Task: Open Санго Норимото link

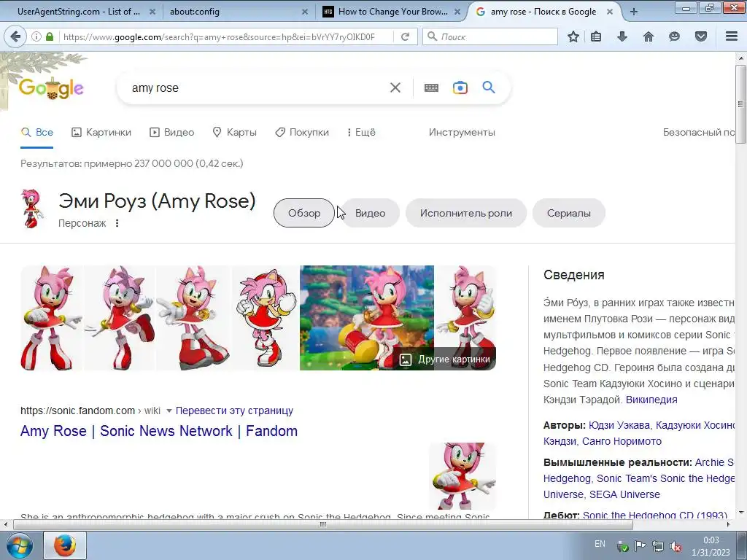Action: pos(622,441)
